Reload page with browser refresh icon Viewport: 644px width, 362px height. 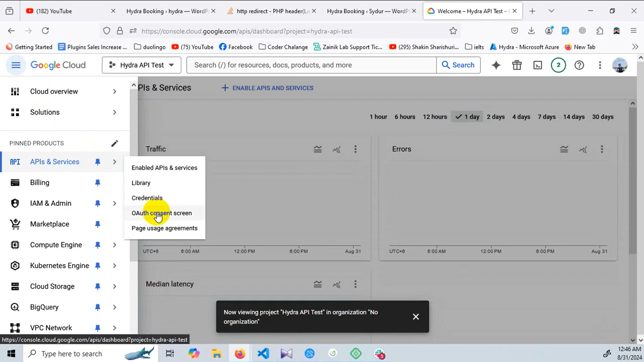(45, 31)
